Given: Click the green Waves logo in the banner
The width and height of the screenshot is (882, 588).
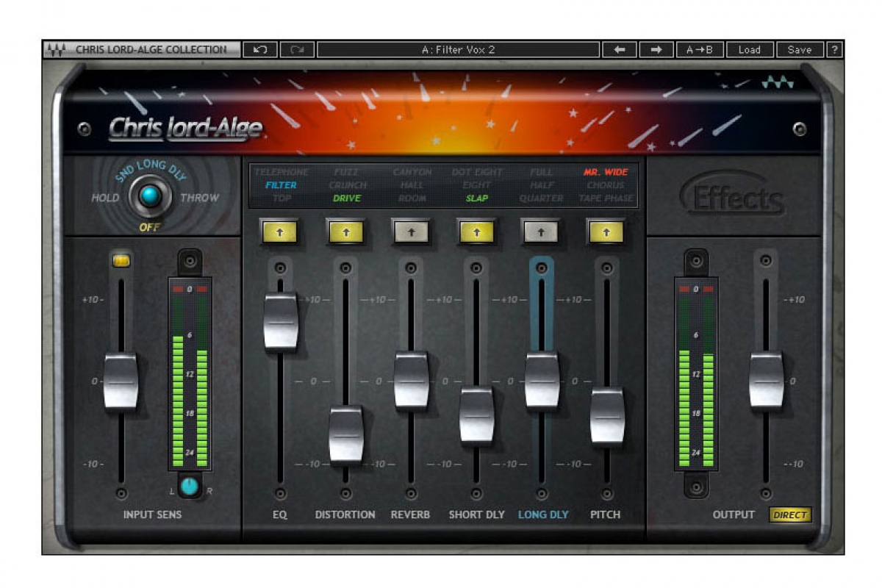Looking at the screenshot, I should pyautogui.click(x=777, y=82).
